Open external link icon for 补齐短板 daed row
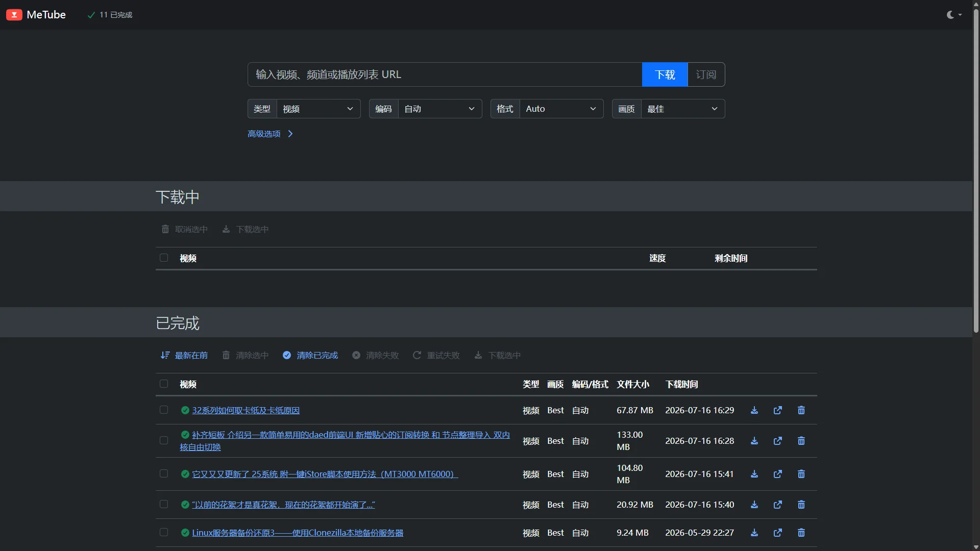 (778, 441)
